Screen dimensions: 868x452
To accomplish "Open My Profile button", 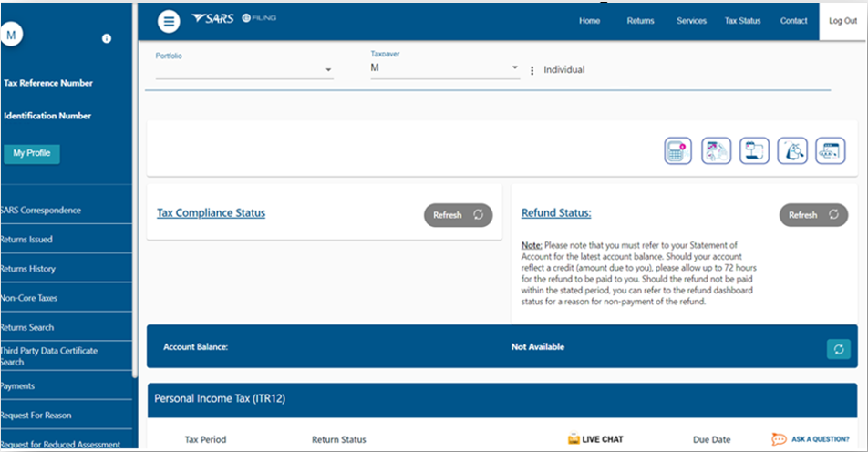I will pyautogui.click(x=32, y=153).
